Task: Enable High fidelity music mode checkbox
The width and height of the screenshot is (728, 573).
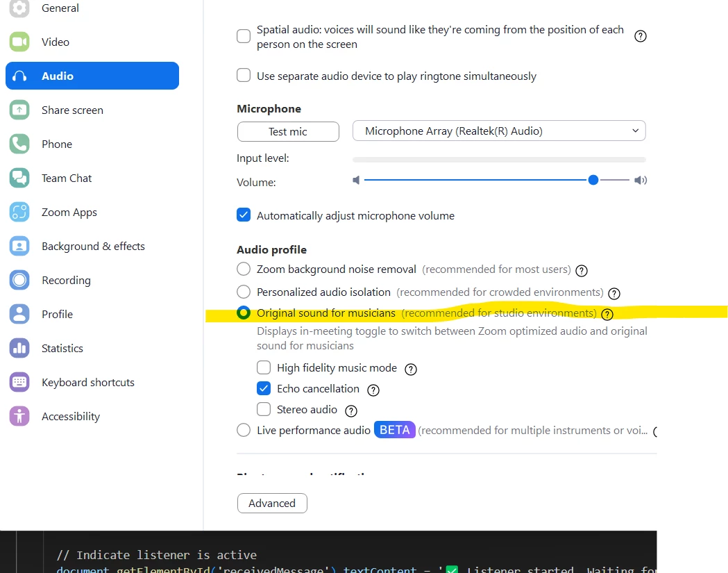Action: coord(264,367)
